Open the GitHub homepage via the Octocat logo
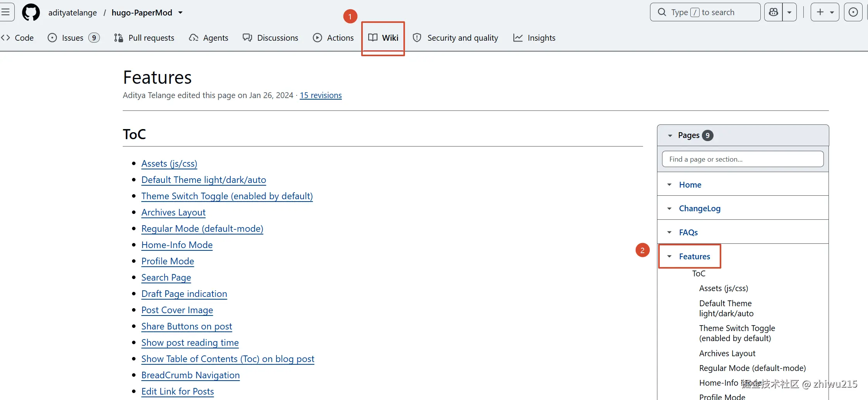Viewport: 868px width, 400px height. coord(31,12)
